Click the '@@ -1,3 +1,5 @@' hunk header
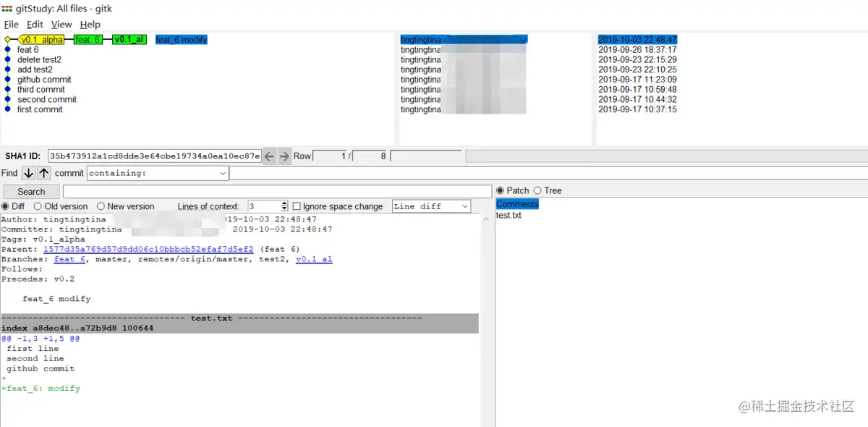Viewport: 868px width, 427px height. 41,338
